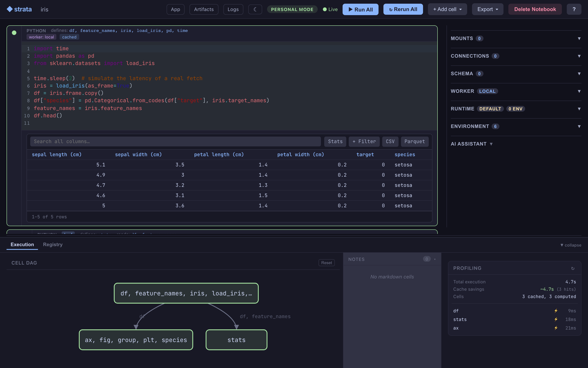Add a table Filter
Screen dimensions: 588x368
click(364, 142)
